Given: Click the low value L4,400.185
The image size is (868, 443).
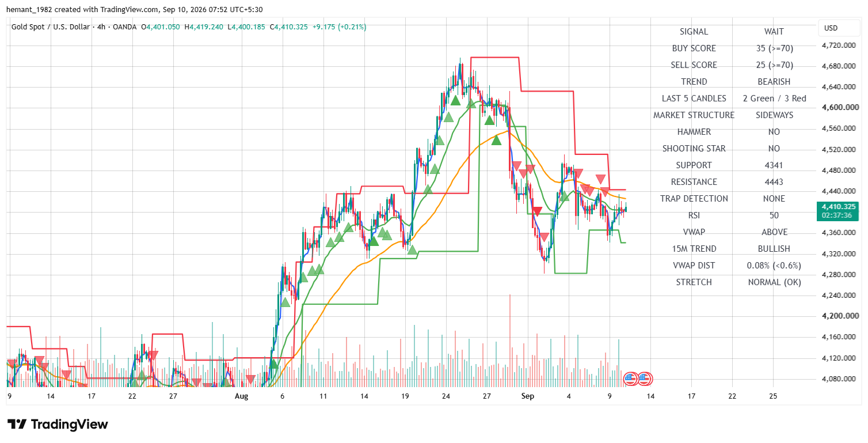Looking at the screenshot, I should coord(246,27).
